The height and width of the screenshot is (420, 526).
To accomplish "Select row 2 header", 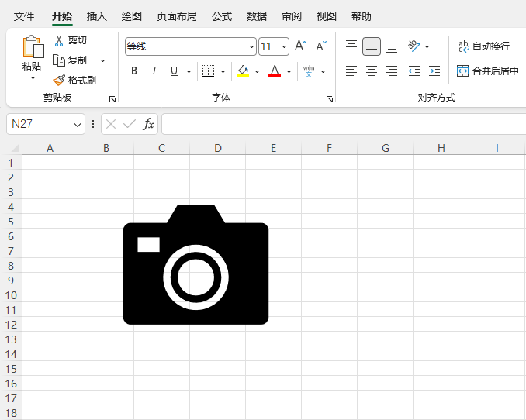I will click(11, 177).
